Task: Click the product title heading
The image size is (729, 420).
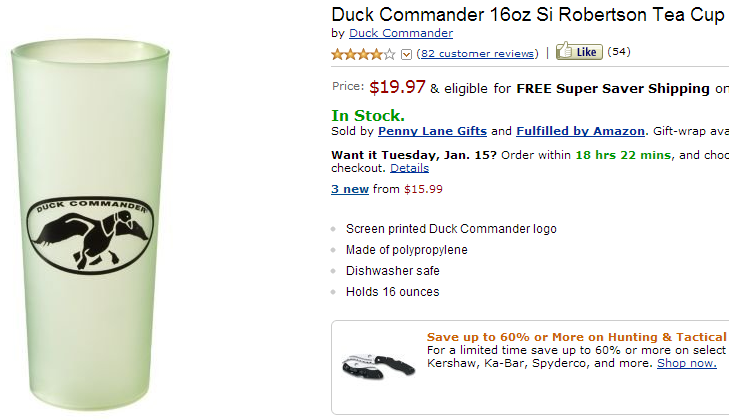Action: coord(530,14)
